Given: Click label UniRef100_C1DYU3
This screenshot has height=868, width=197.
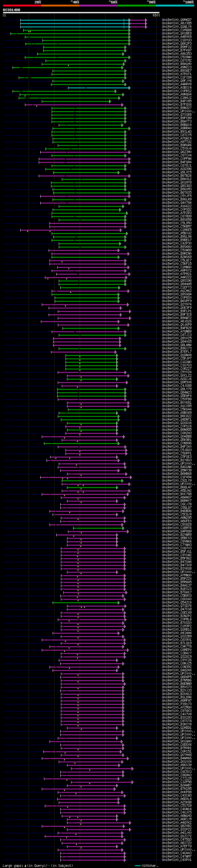Looking at the screenshot, I should (x=177, y=40).
